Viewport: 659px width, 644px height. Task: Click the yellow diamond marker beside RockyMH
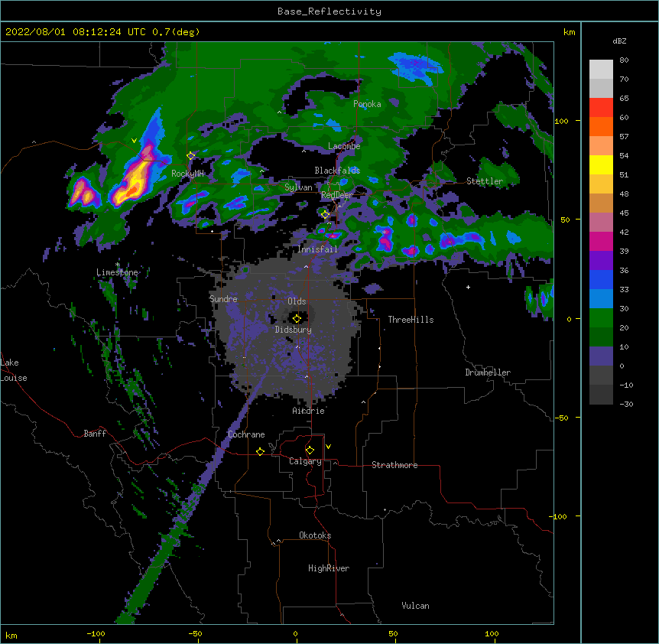click(x=191, y=156)
